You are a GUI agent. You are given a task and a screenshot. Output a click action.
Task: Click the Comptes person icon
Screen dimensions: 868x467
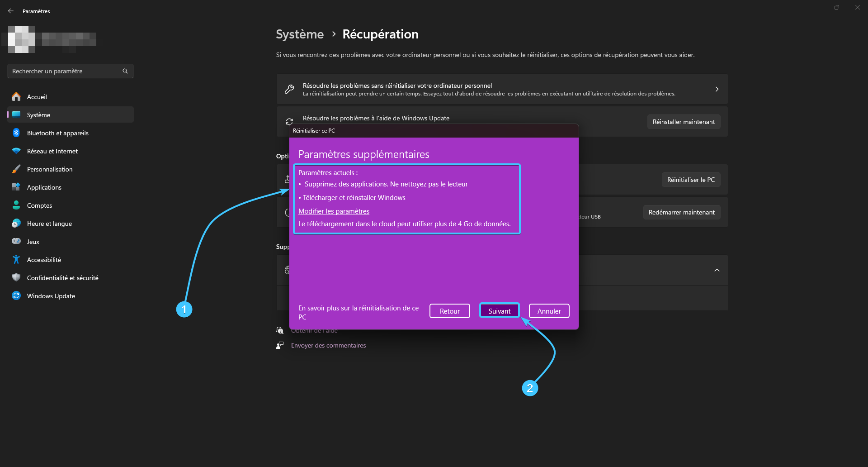pos(16,205)
